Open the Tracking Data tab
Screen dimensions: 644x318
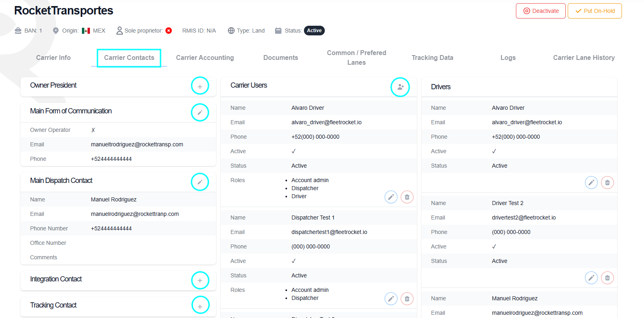click(432, 57)
